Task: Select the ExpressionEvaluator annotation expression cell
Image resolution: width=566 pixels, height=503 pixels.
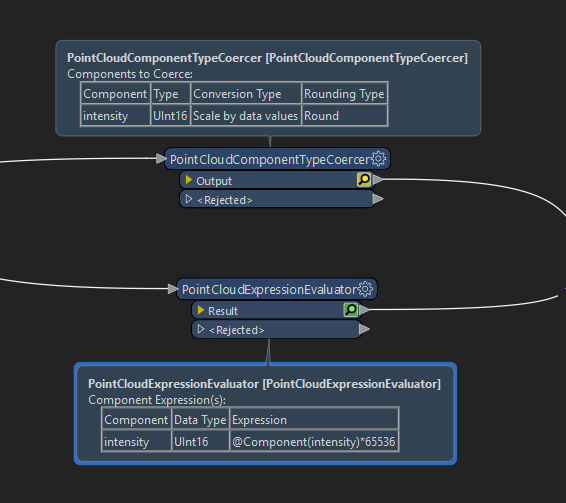Action: tap(314, 441)
